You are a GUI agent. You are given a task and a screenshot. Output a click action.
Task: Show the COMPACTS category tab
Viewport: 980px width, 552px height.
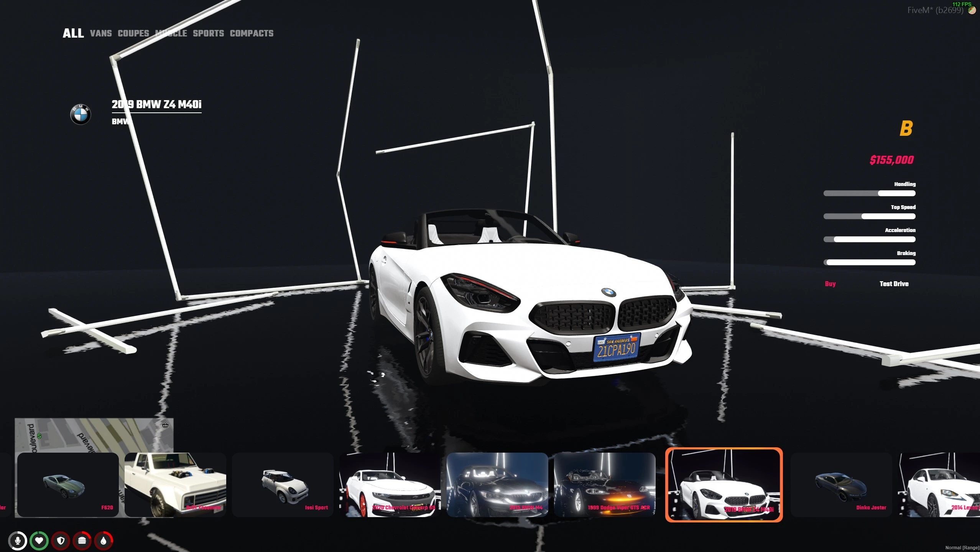click(x=252, y=33)
